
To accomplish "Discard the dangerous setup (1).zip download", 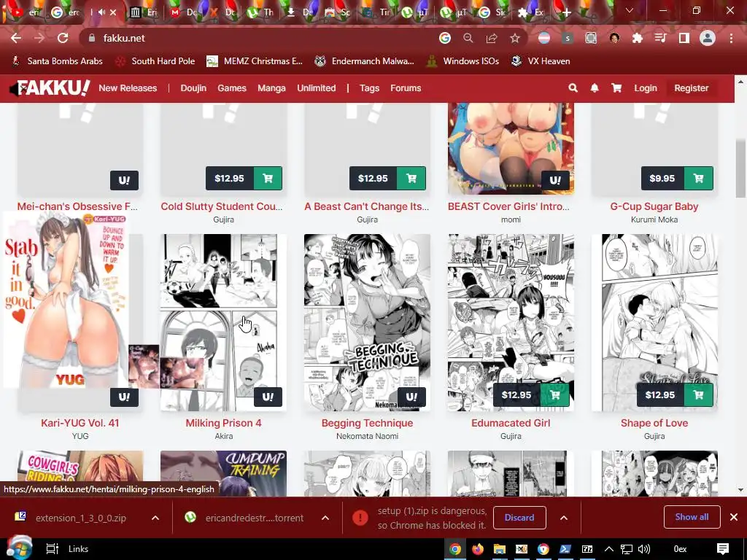I will click(519, 518).
